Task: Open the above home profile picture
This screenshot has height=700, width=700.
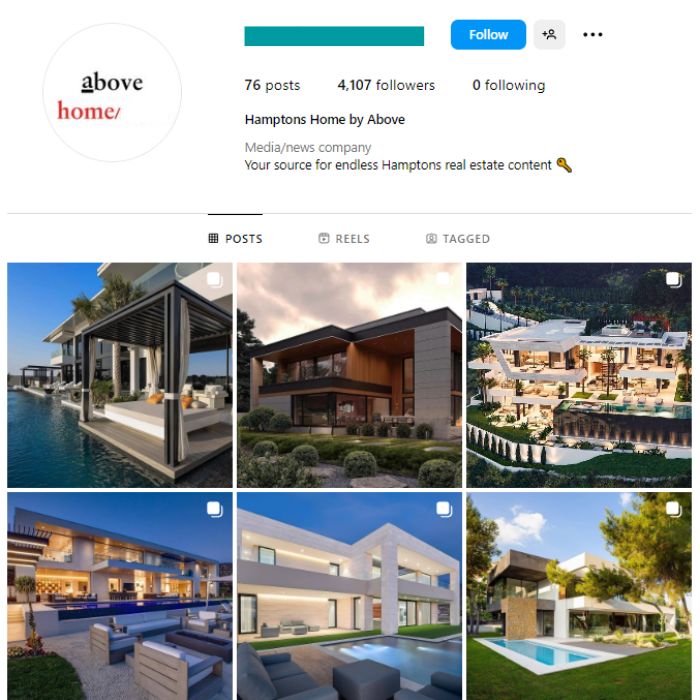Action: (112, 92)
